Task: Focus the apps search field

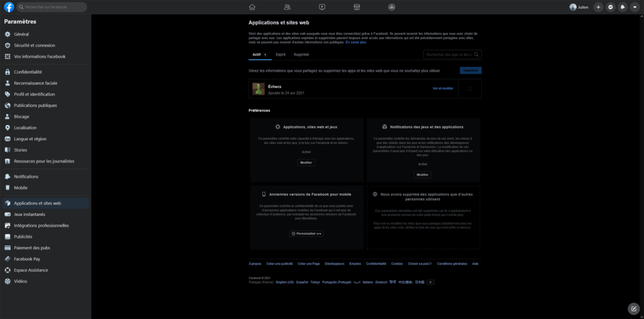Action: [452, 55]
